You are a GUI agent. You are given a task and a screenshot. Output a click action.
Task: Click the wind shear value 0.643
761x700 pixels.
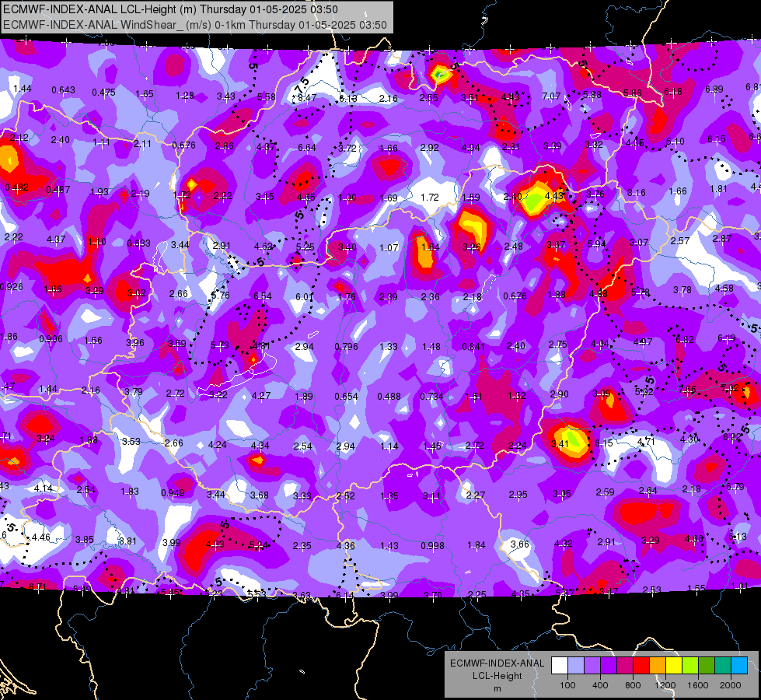point(63,90)
